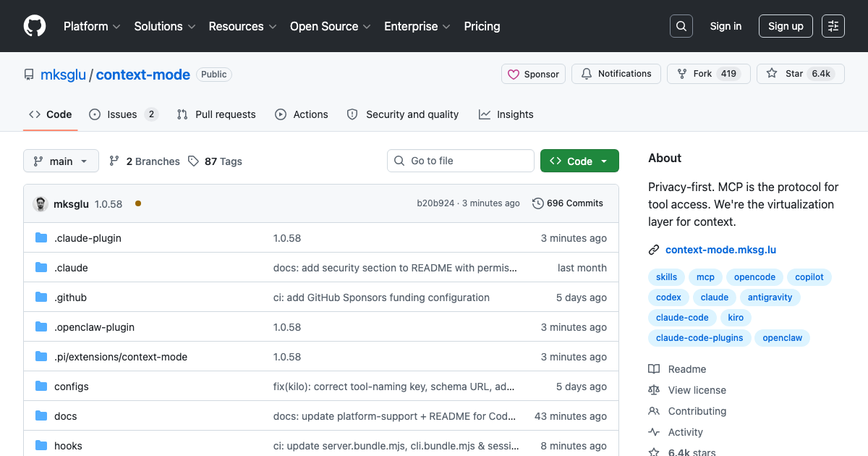Viewport: 868px width, 456px height.
Task: Open the View license link
Action: coord(697,390)
